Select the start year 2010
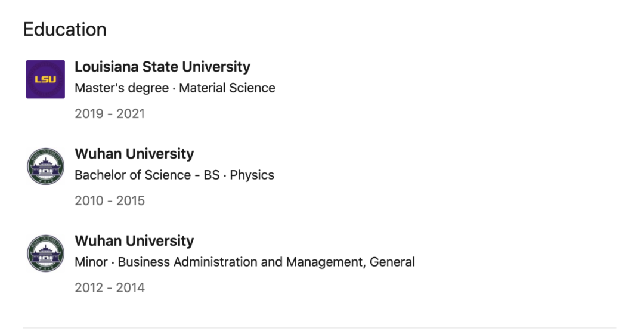 [89, 200]
